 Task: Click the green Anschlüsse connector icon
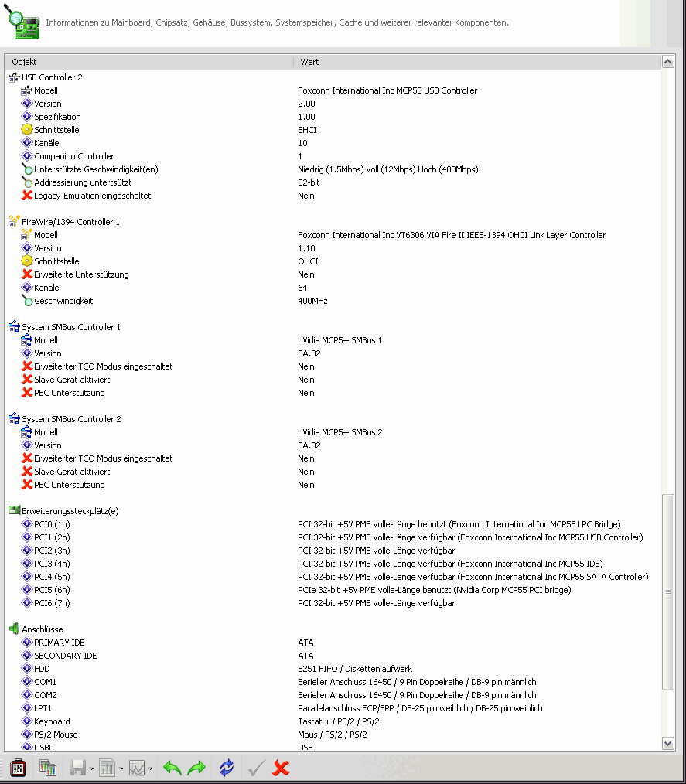pyautogui.click(x=14, y=629)
